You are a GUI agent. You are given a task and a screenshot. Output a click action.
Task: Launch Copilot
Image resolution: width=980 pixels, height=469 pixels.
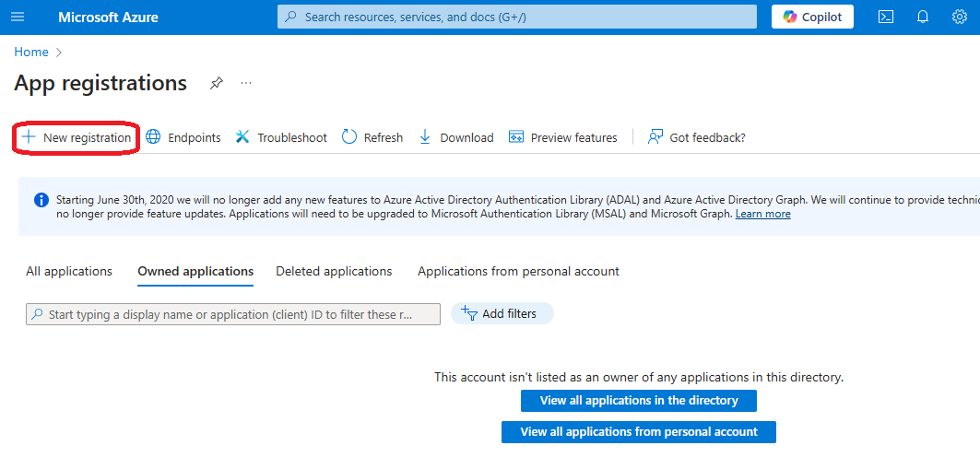coord(812,18)
